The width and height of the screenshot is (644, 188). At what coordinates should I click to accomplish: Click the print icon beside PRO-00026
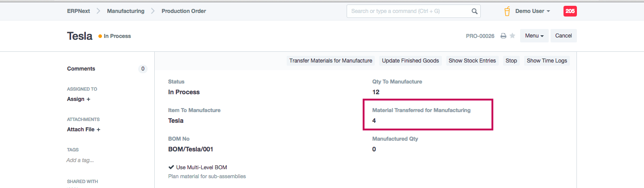pos(503,36)
